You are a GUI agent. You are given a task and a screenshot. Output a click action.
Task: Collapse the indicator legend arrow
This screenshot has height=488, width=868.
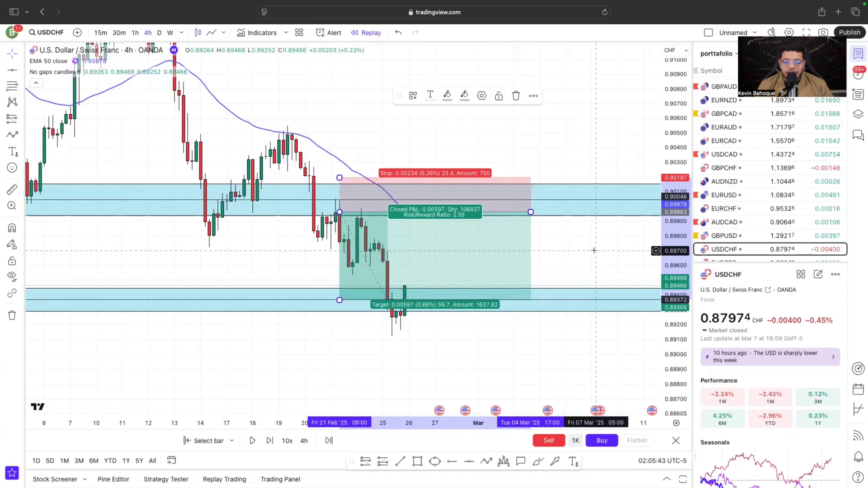click(36, 83)
